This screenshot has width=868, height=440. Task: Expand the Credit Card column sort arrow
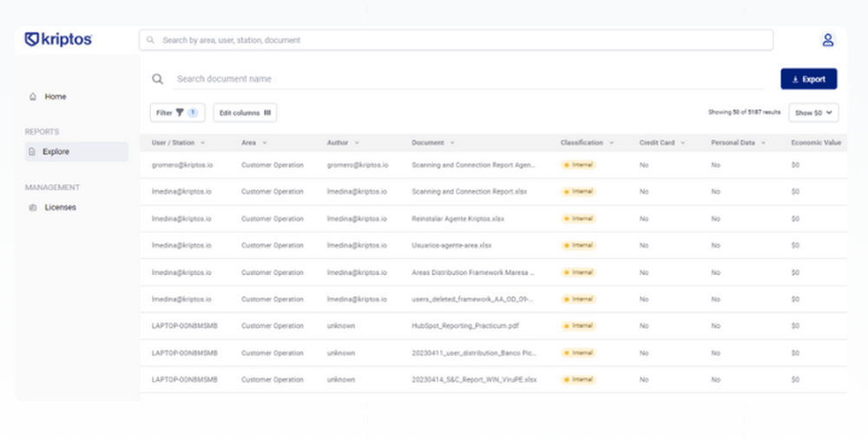(x=682, y=143)
